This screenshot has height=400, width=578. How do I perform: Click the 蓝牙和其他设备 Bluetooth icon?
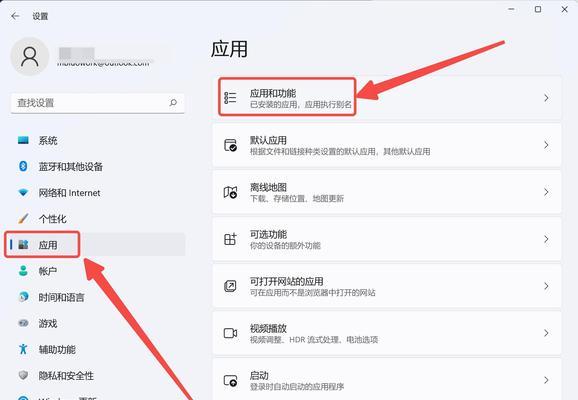[x=23, y=166]
